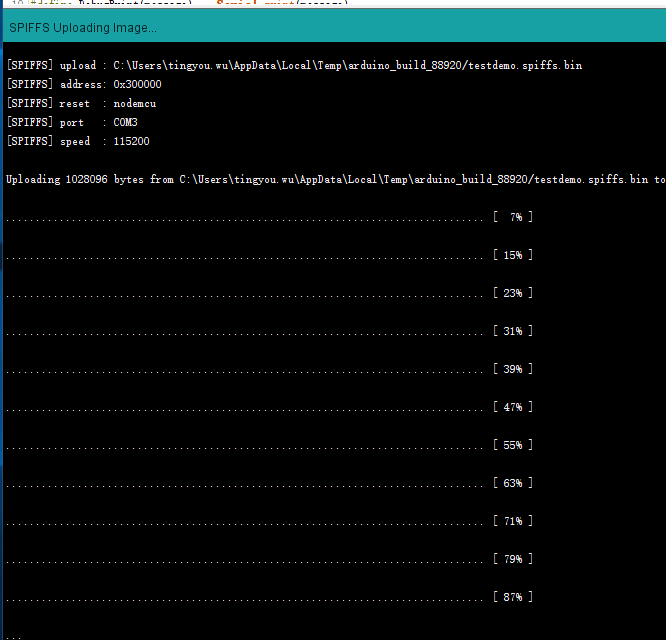Image resolution: width=666 pixels, height=640 pixels.
Task: Click the "[ 87% ]" progress marker
Action: tap(513, 597)
